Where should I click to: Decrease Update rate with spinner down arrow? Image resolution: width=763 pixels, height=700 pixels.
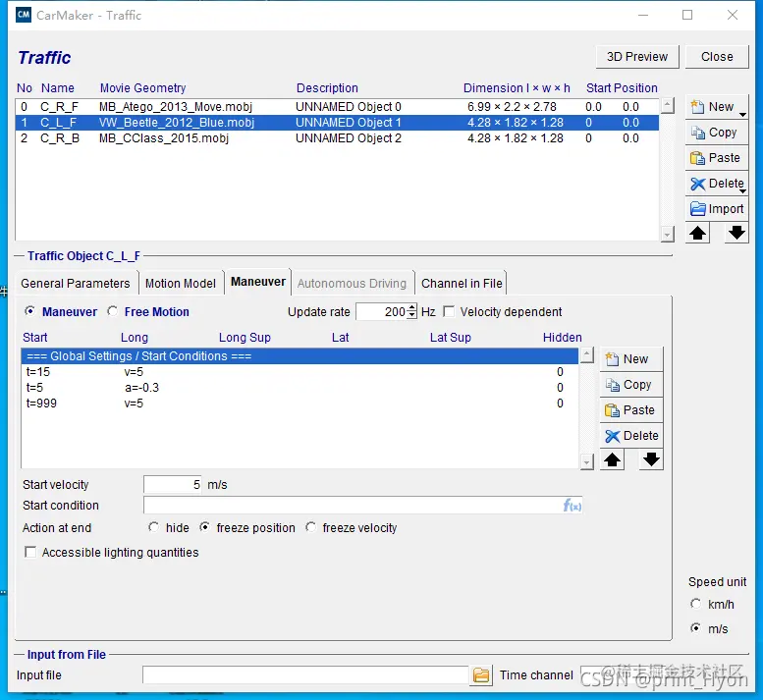coord(412,315)
